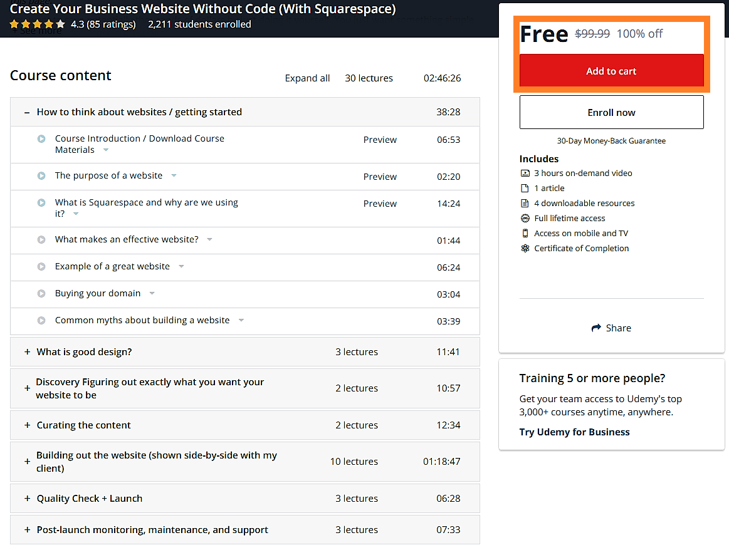Viewport: 729px width, 560px height.
Task: Click the total duration 02:46:26
Action: point(442,78)
